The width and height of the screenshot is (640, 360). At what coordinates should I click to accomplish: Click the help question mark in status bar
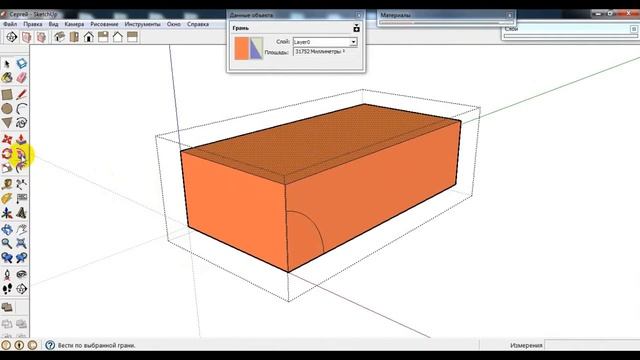(x=50, y=345)
